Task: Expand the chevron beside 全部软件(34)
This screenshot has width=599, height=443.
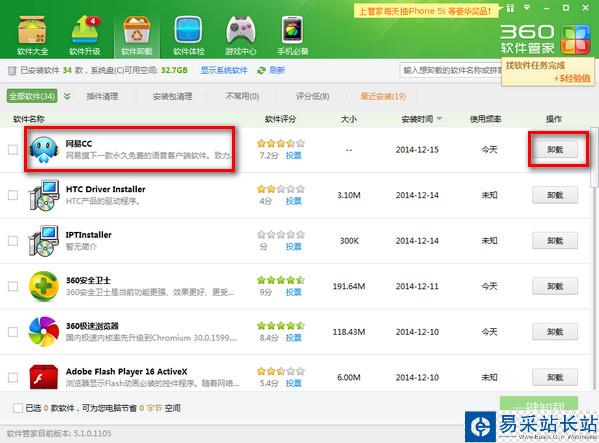Action: coord(67,96)
